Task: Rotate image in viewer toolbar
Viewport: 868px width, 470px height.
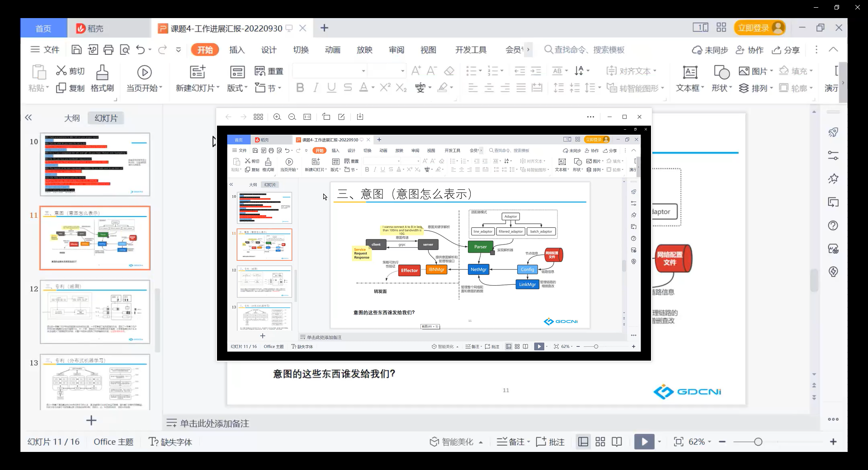Action: [326, 117]
